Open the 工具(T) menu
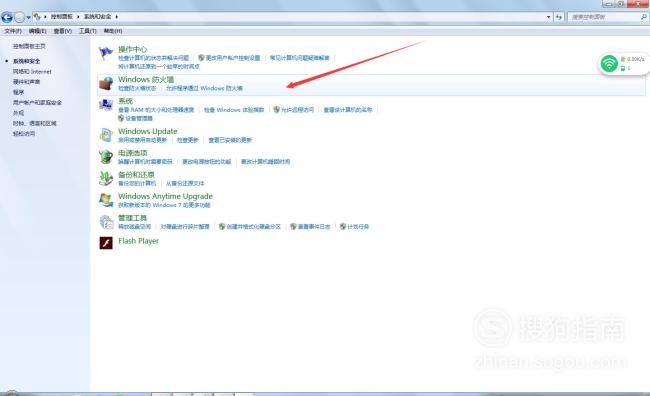650x396 pixels. 87,31
